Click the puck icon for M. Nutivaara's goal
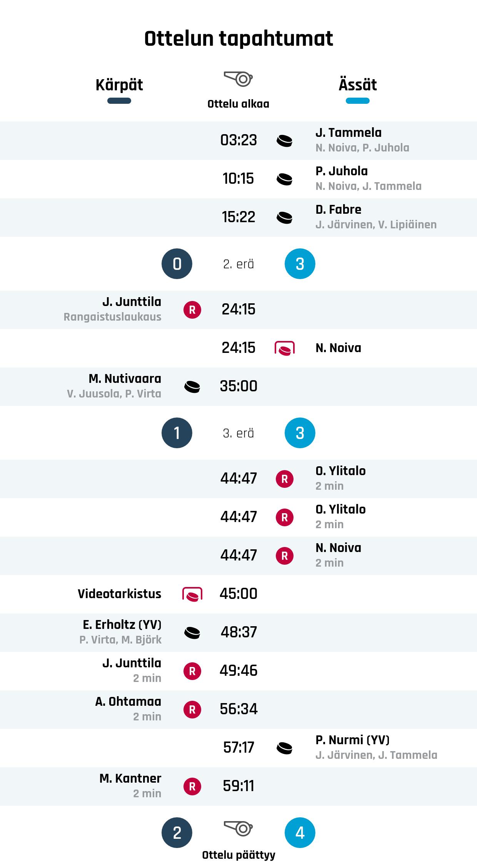 (192, 387)
